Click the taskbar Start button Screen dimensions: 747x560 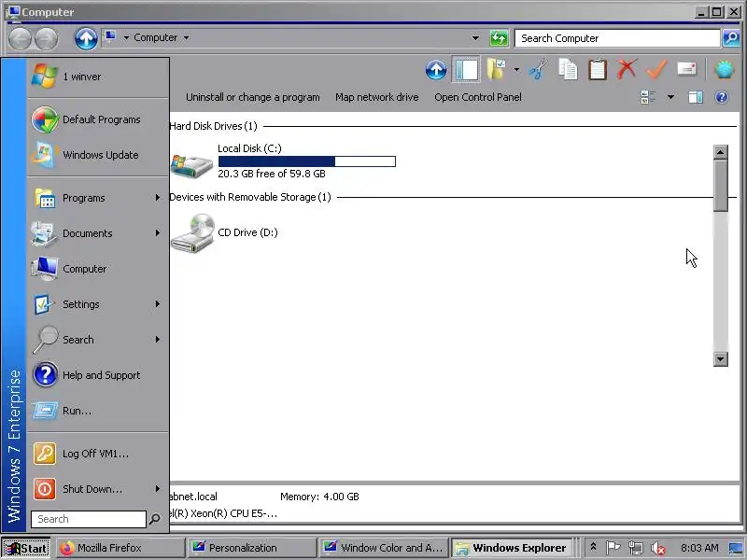(26, 548)
